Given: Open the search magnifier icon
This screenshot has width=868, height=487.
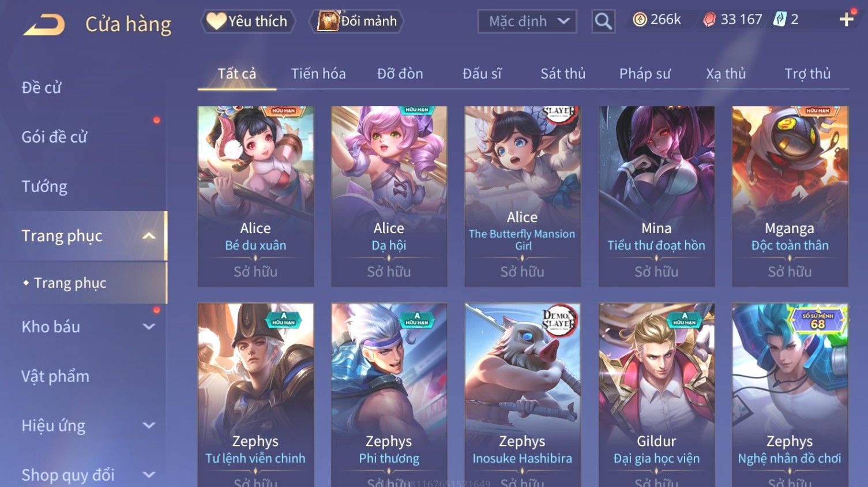Looking at the screenshot, I should click(603, 21).
